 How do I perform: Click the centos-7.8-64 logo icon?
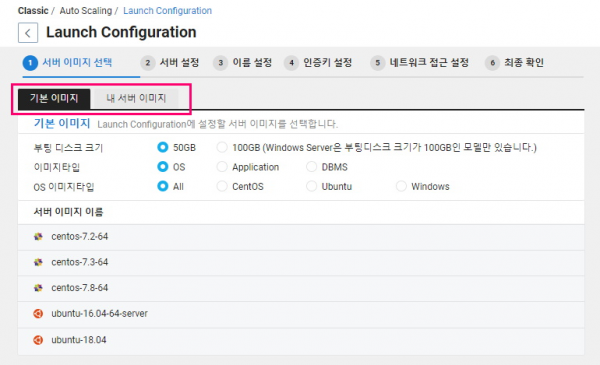[x=38, y=288]
